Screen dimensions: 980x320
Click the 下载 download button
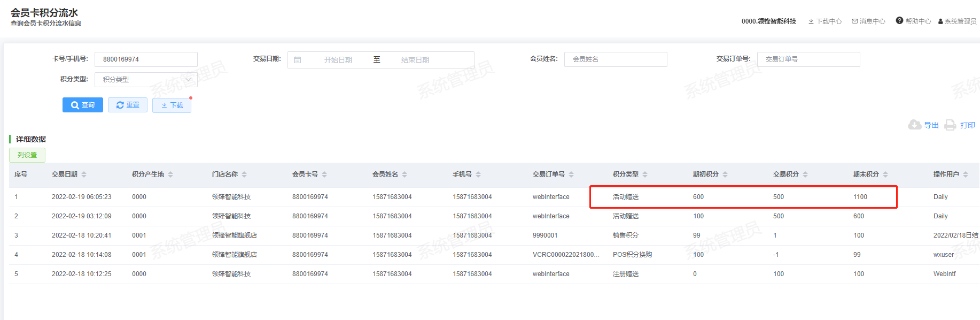click(172, 105)
